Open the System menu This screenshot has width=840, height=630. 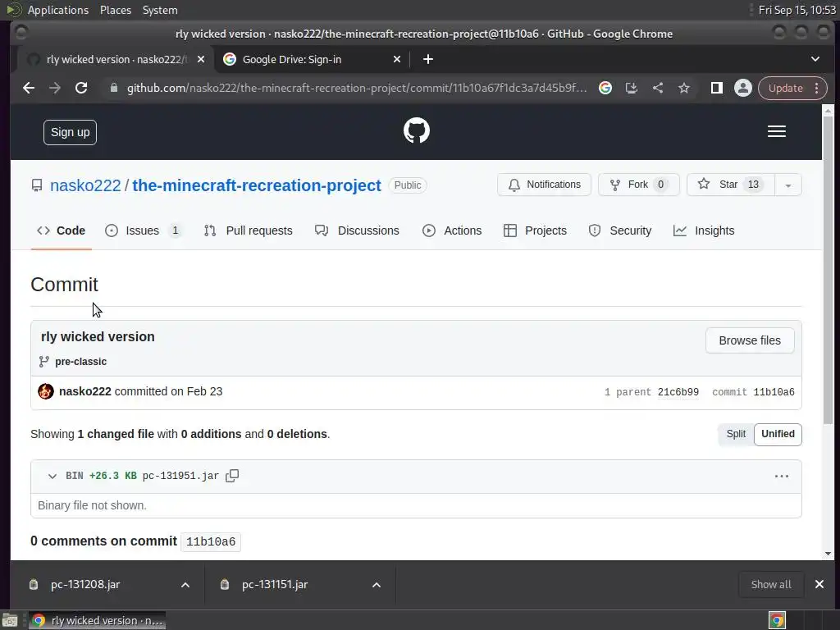point(160,10)
